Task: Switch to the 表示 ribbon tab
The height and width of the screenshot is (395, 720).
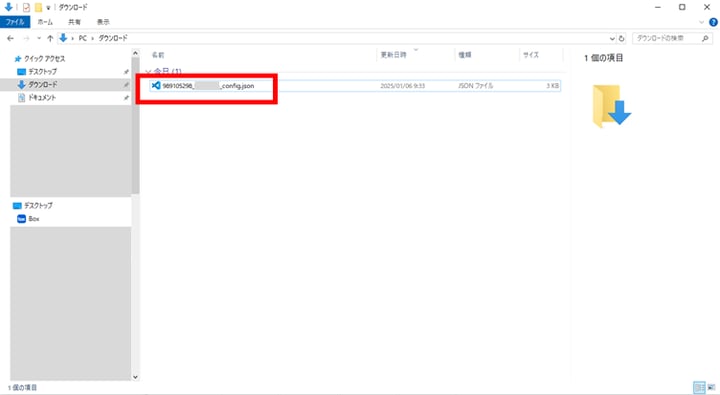Action: pyautogui.click(x=103, y=22)
